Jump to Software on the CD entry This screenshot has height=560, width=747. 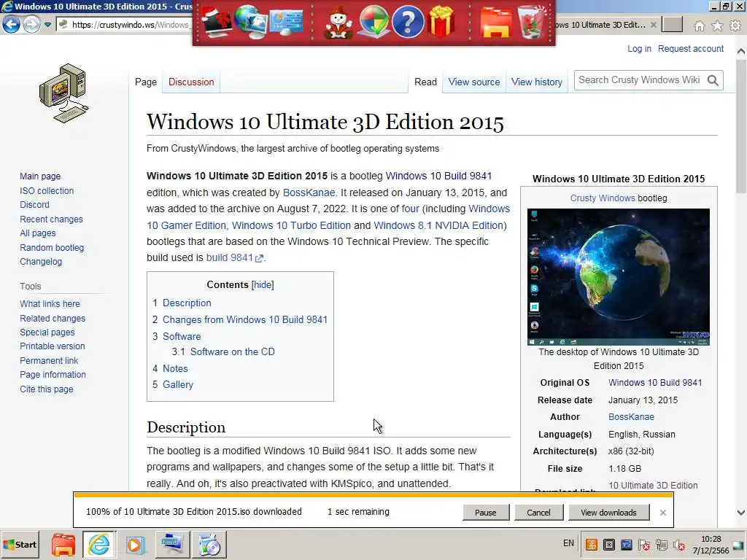click(233, 351)
